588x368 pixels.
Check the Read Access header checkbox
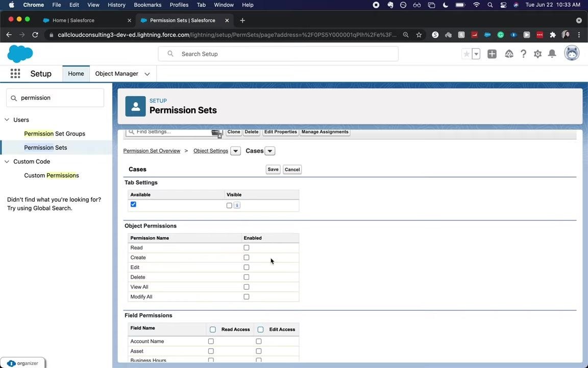click(x=213, y=329)
